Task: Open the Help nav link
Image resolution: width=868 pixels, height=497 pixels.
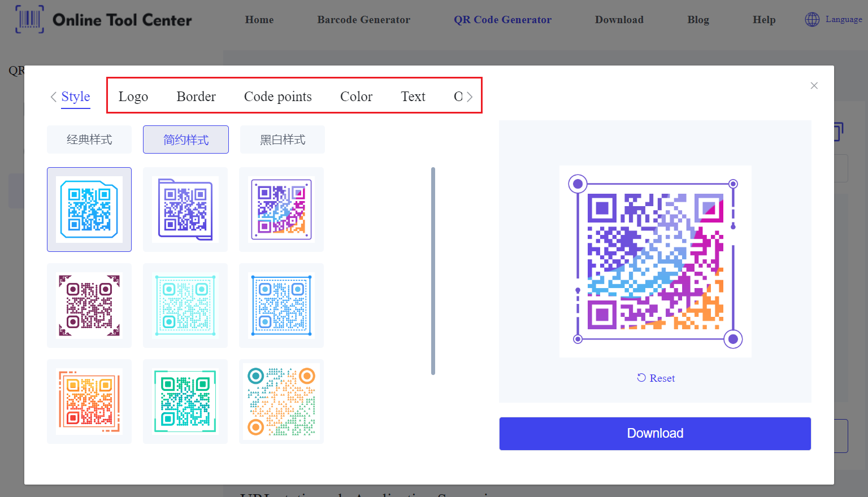Action: 764,20
